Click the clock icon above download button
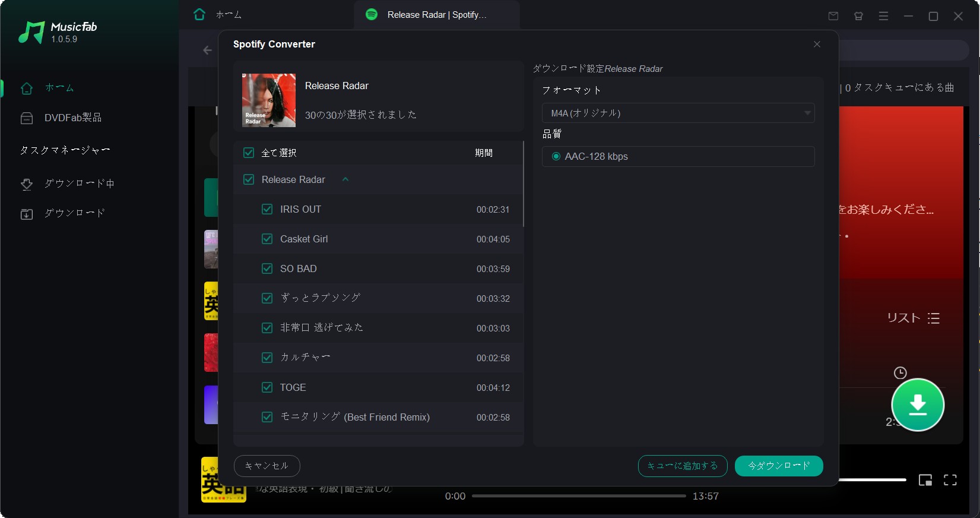 [x=900, y=373]
